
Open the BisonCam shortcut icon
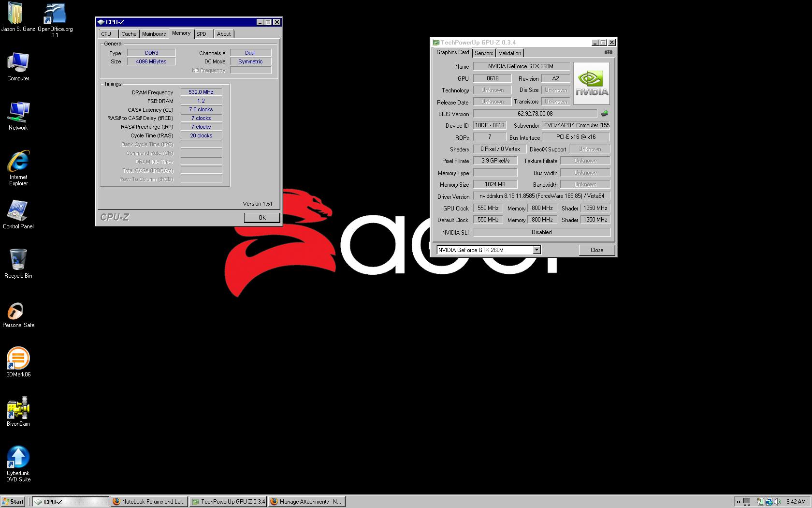click(18, 408)
